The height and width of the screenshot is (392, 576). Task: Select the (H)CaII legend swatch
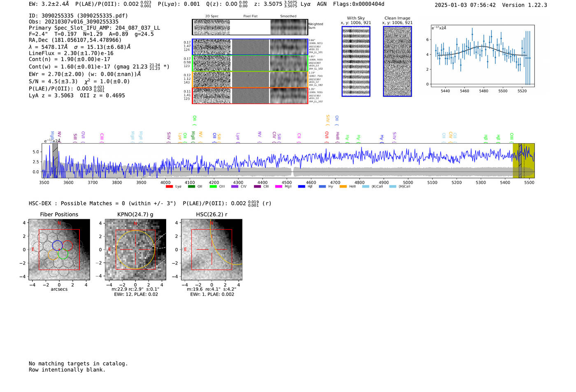click(393, 187)
